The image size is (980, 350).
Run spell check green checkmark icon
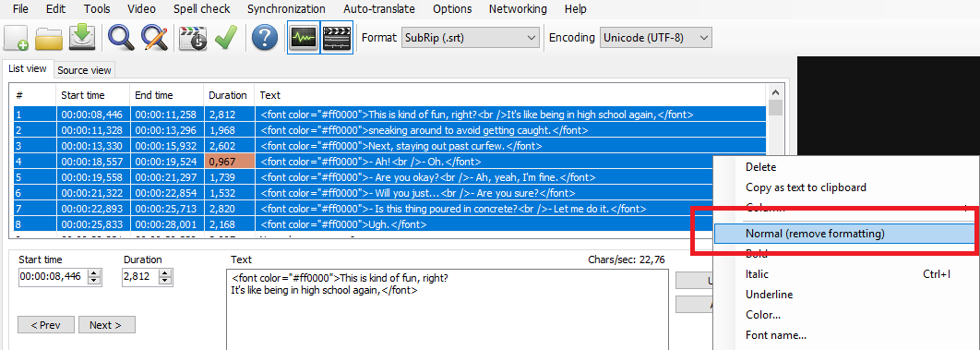[226, 38]
